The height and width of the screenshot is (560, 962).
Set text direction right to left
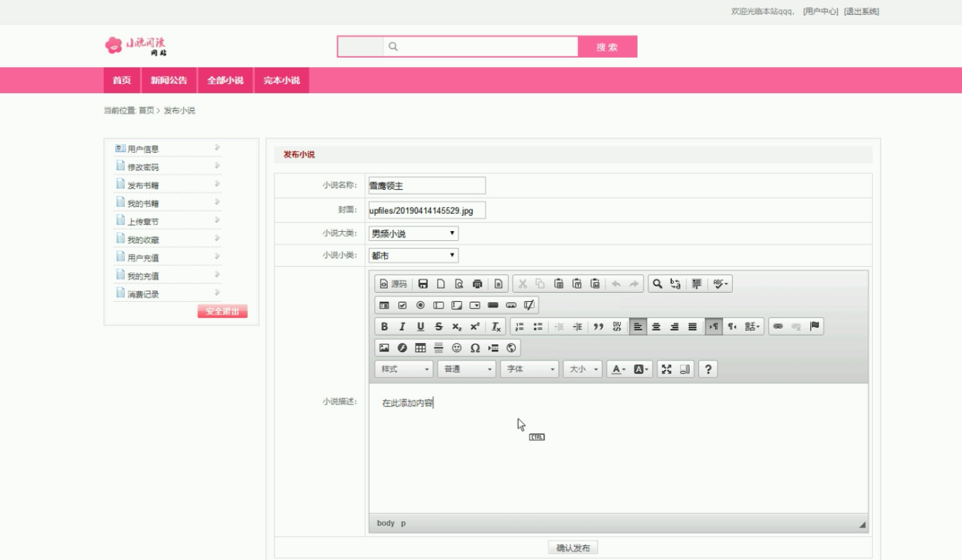click(x=732, y=326)
